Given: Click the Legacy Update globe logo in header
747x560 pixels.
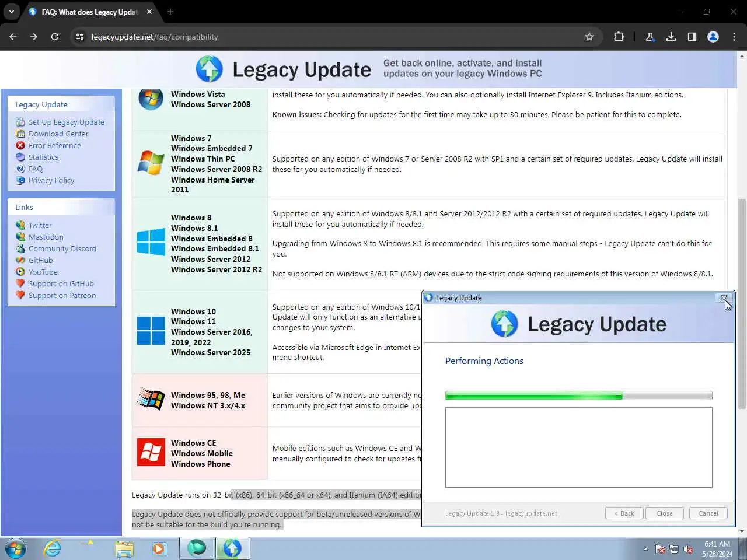Looking at the screenshot, I should point(209,69).
